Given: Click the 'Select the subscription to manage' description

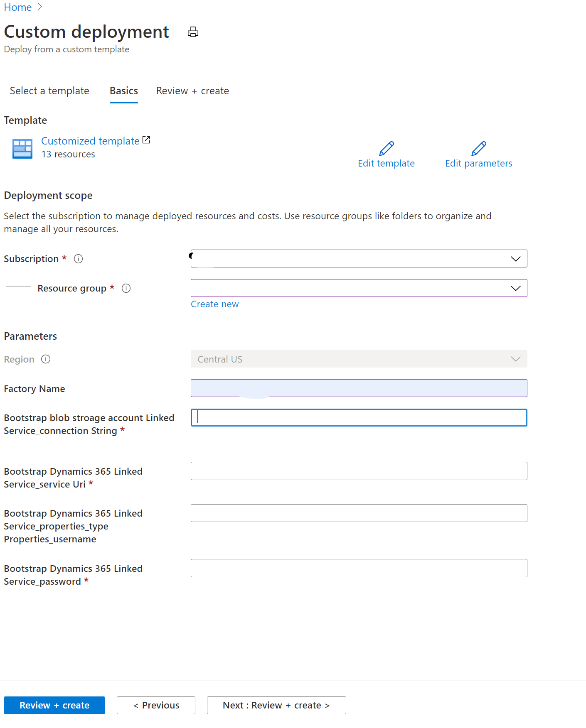Looking at the screenshot, I should [x=248, y=223].
